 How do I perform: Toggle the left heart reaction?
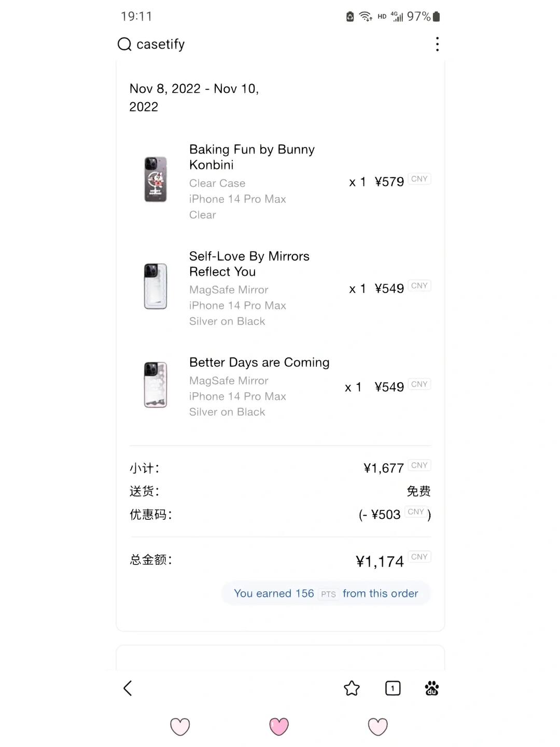180,727
